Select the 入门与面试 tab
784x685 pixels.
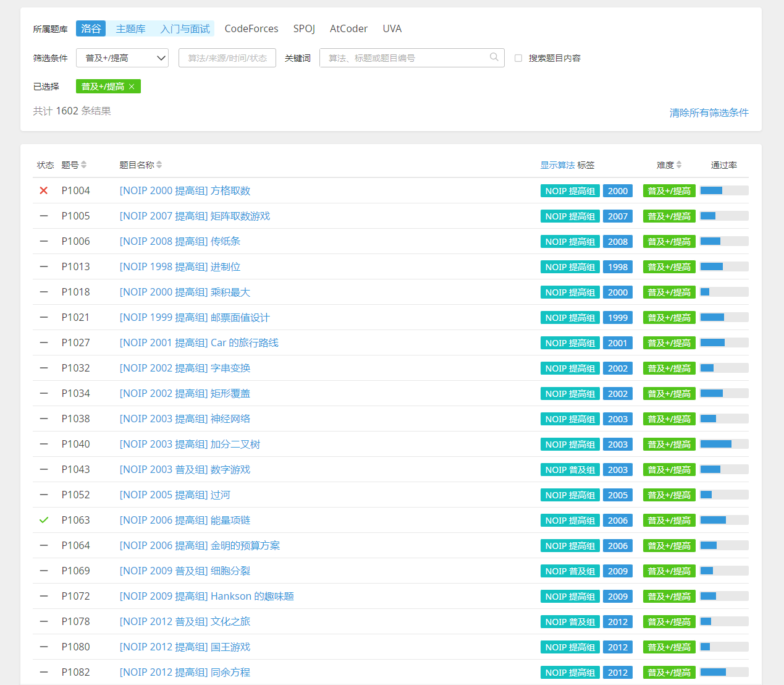click(185, 28)
